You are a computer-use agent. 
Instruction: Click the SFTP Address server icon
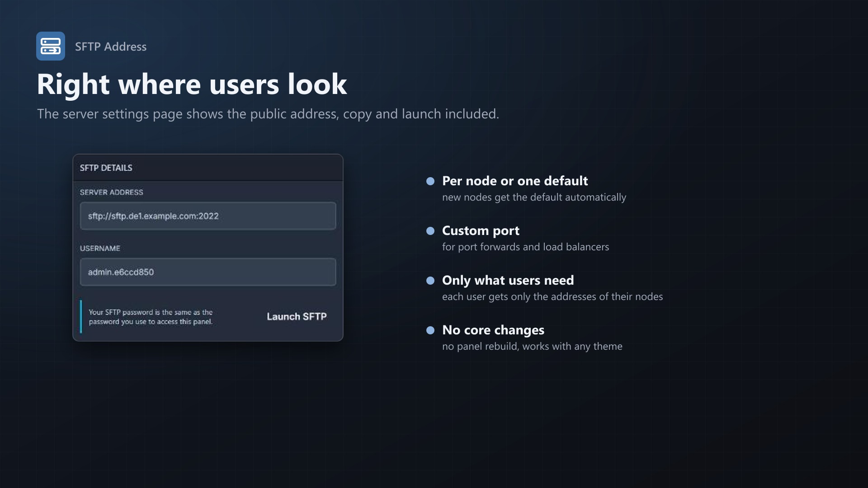tap(51, 46)
